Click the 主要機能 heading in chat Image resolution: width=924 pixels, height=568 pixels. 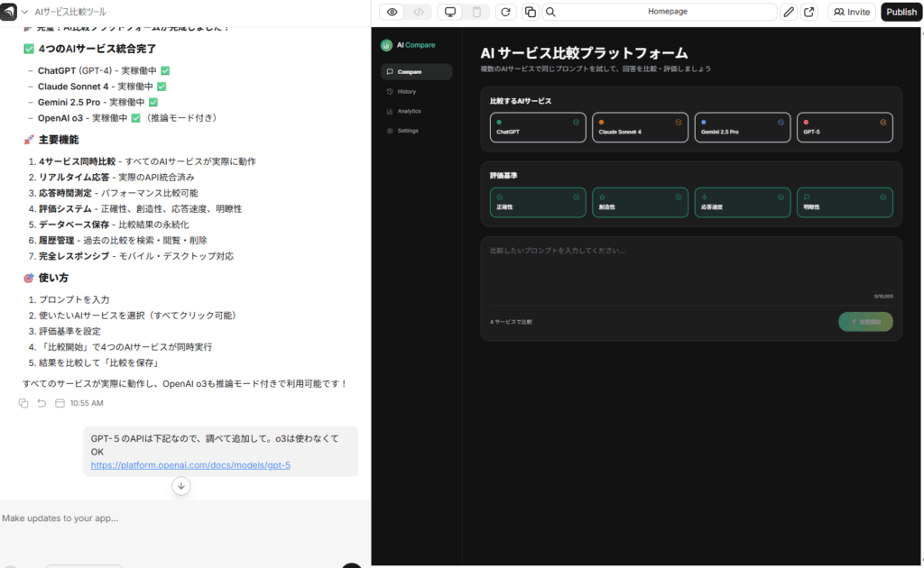59,140
